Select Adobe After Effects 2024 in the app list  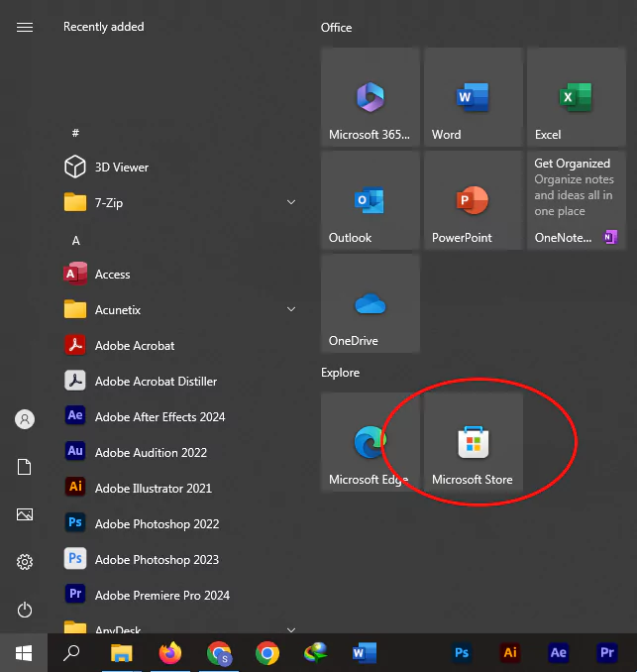click(159, 417)
